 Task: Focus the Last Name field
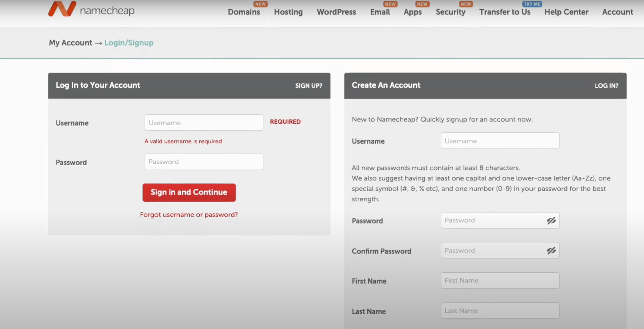(x=500, y=310)
